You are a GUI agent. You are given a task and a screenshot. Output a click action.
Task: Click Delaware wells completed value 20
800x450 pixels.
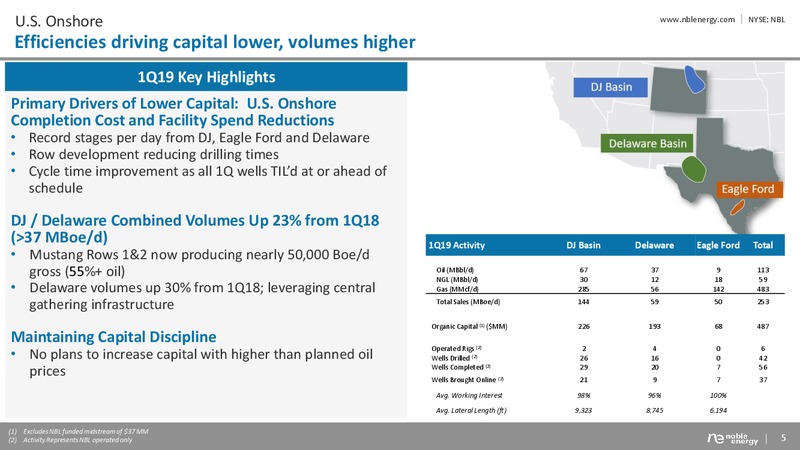[655, 367]
